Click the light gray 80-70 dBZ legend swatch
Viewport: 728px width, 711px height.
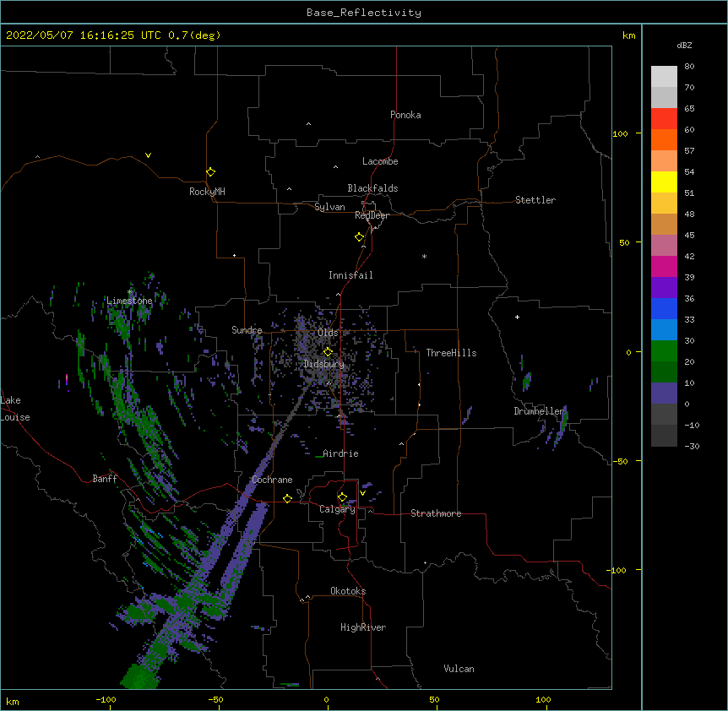tap(664, 77)
